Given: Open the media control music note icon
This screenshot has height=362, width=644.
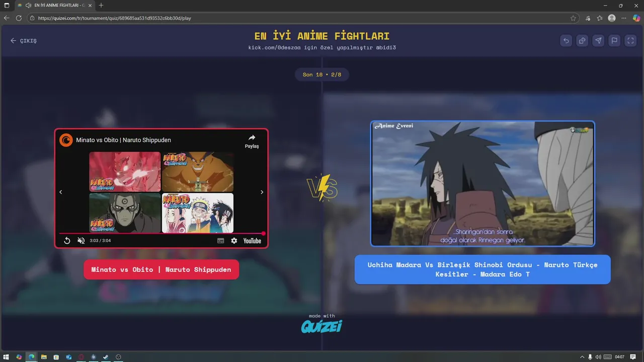Looking at the screenshot, I should tap(588, 18).
